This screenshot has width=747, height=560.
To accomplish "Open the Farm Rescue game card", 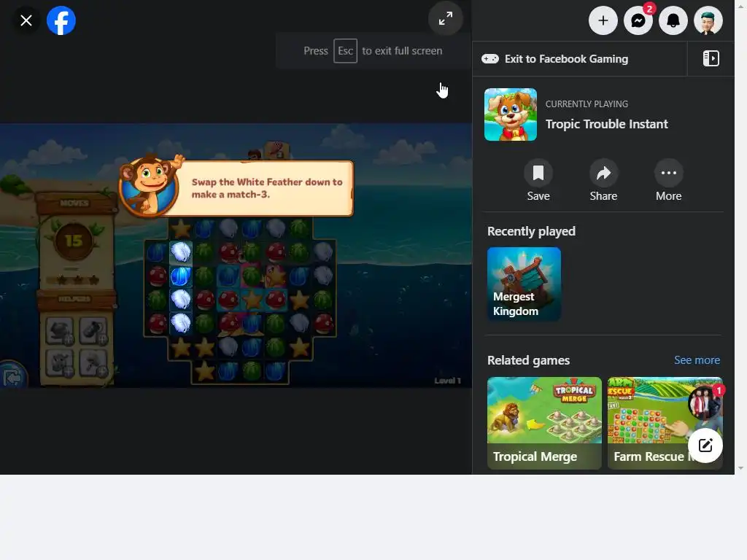I will pyautogui.click(x=665, y=423).
